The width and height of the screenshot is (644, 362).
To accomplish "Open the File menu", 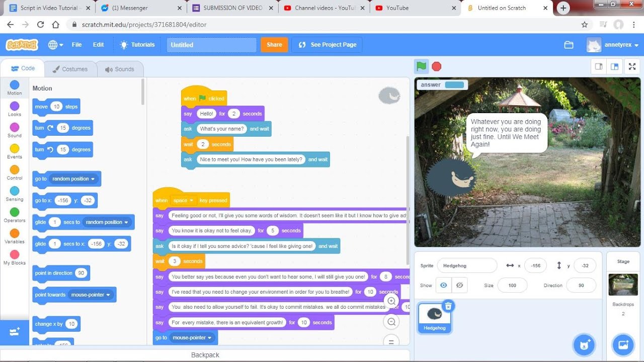I will coord(76,45).
